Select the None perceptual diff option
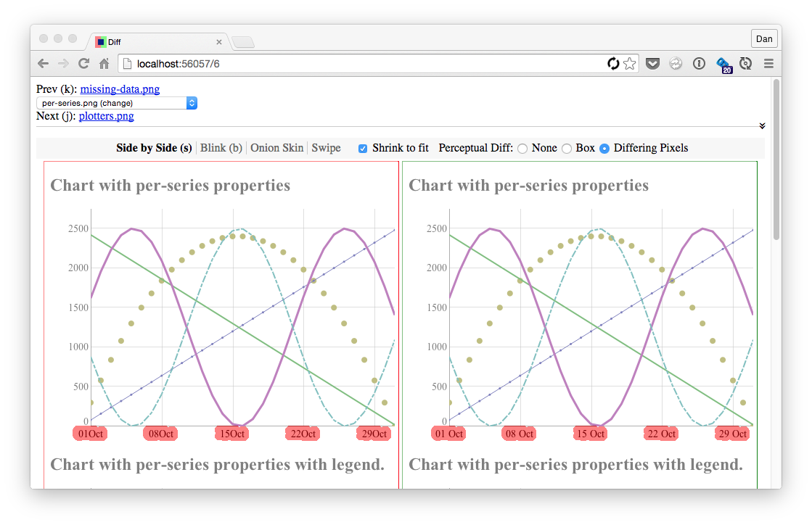The image size is (812, 525). click(x=522, y=149)
